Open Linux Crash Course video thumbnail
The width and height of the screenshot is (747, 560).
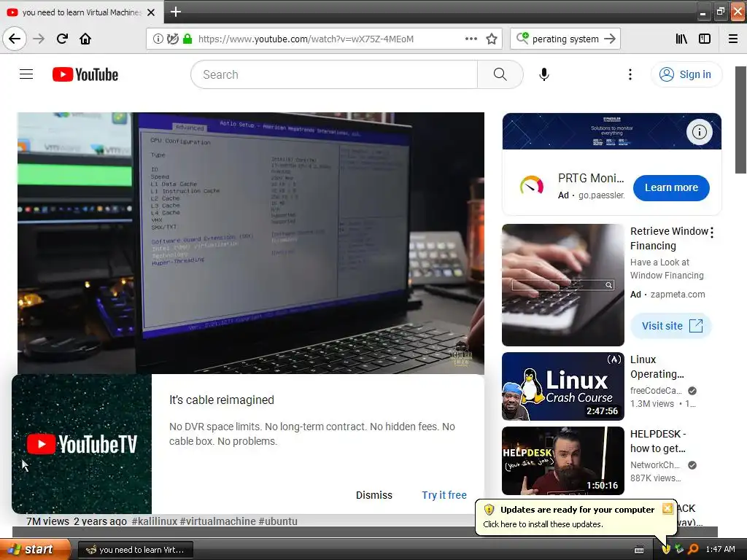click(x=562, y=386)
